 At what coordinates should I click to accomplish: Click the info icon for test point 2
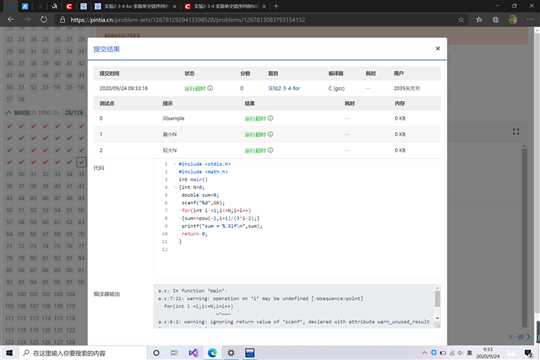270,150
